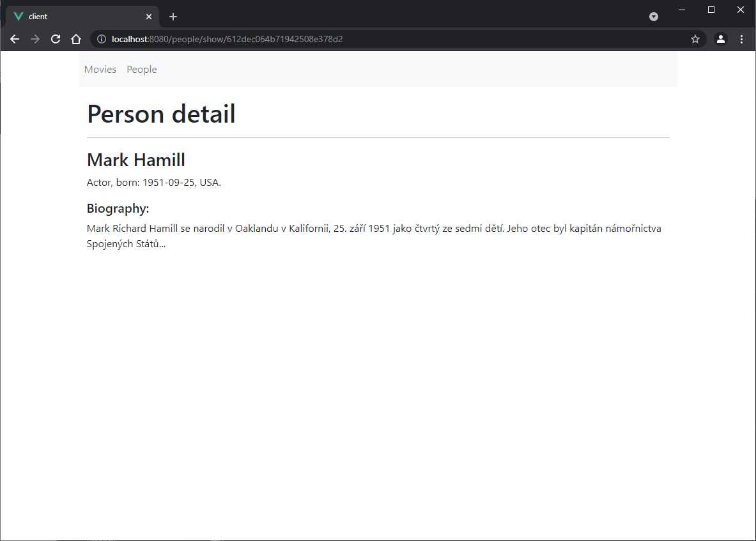The height and width of the screenshot is (541, 756).
Task: Open the Chrome three-dot menu
Action: (741, 39)
